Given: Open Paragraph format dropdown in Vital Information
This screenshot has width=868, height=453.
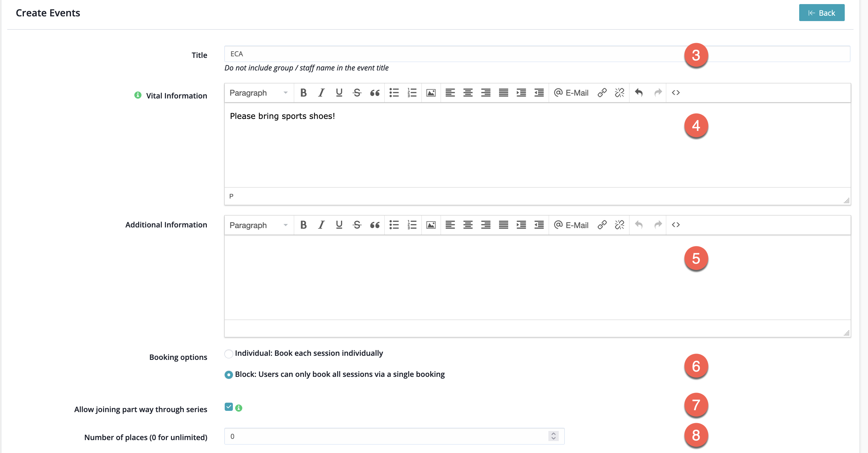Looking at the screenshot, I should pos(258,93).
